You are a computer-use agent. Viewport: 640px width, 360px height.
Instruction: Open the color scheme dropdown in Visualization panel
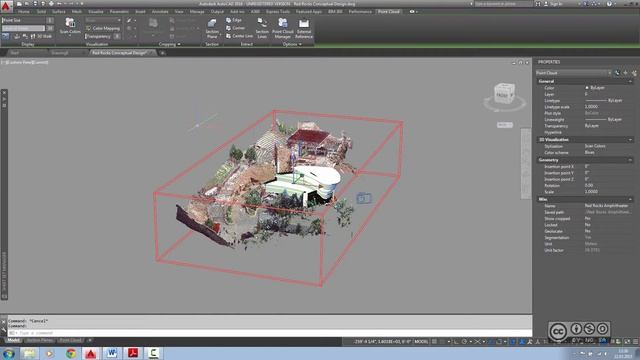[103, 20]
